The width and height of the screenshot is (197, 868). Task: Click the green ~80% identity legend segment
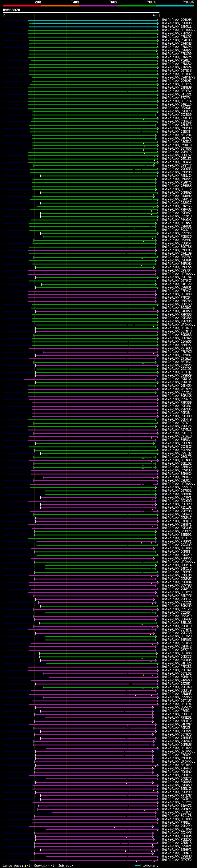[x=136, y=6]
